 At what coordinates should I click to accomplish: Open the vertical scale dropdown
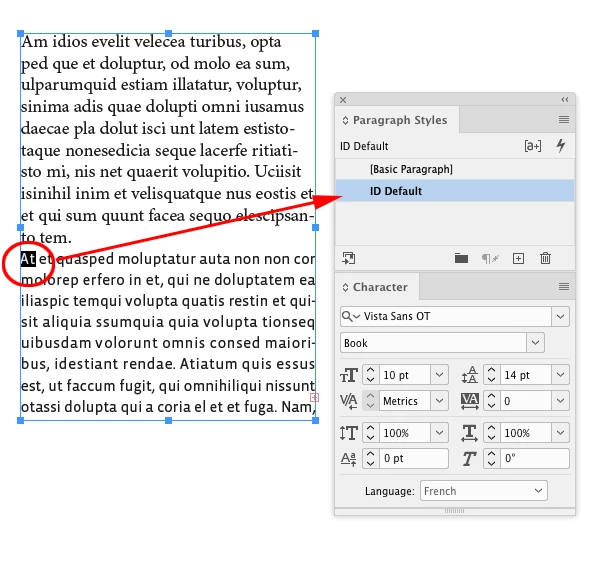click(x=439, y=433)
